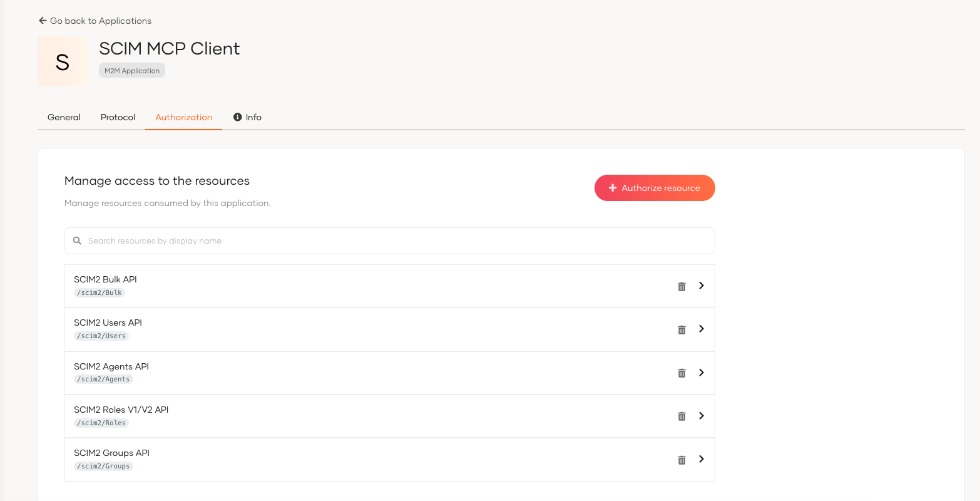Click the /scim2/Bulk path label
980x501 pixels.
pyautogui.click(x=100, y=292)
